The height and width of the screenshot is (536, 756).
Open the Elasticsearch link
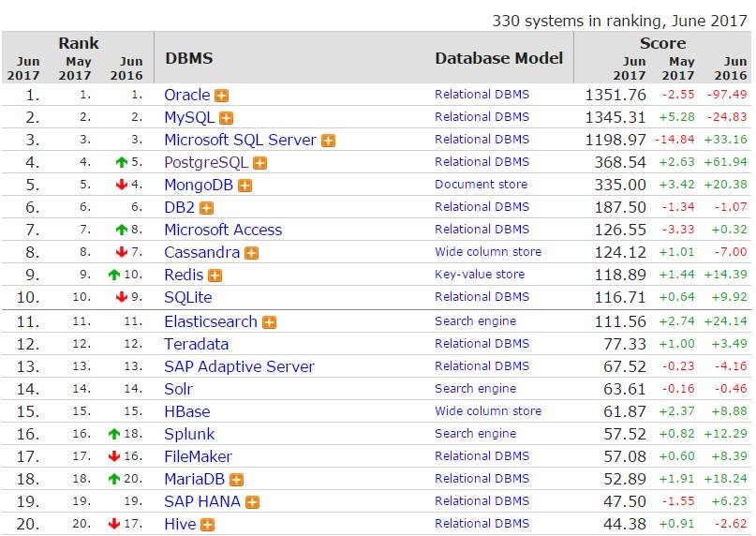tap(211, 321)
